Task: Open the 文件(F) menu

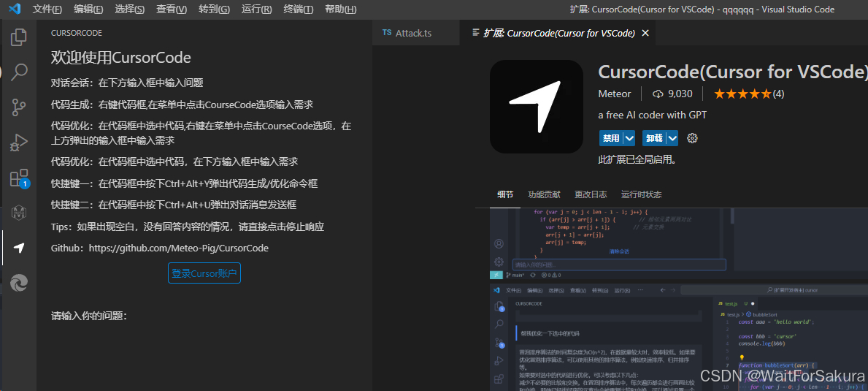Action: (47, 10)
